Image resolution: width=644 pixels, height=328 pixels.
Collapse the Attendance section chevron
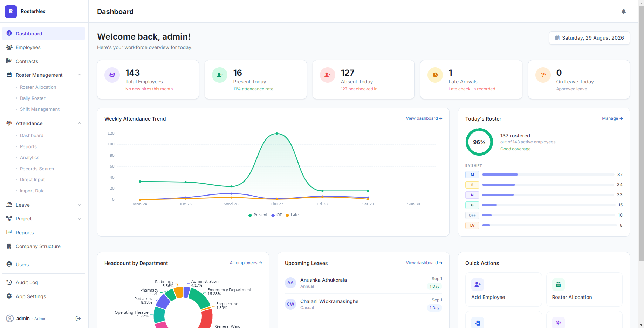[80, 123]
